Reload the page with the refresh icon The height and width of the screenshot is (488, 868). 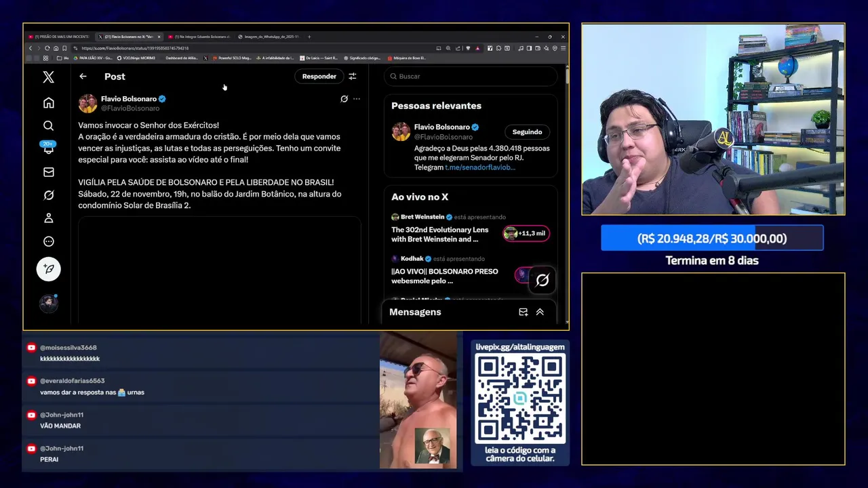point(47,48)
